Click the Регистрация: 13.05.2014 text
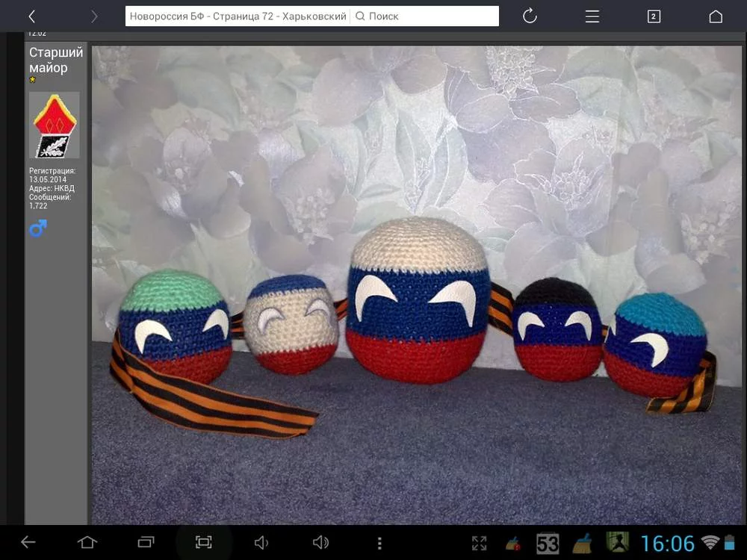Viewport: 747px width, 560px height. (x=52, y=175)
